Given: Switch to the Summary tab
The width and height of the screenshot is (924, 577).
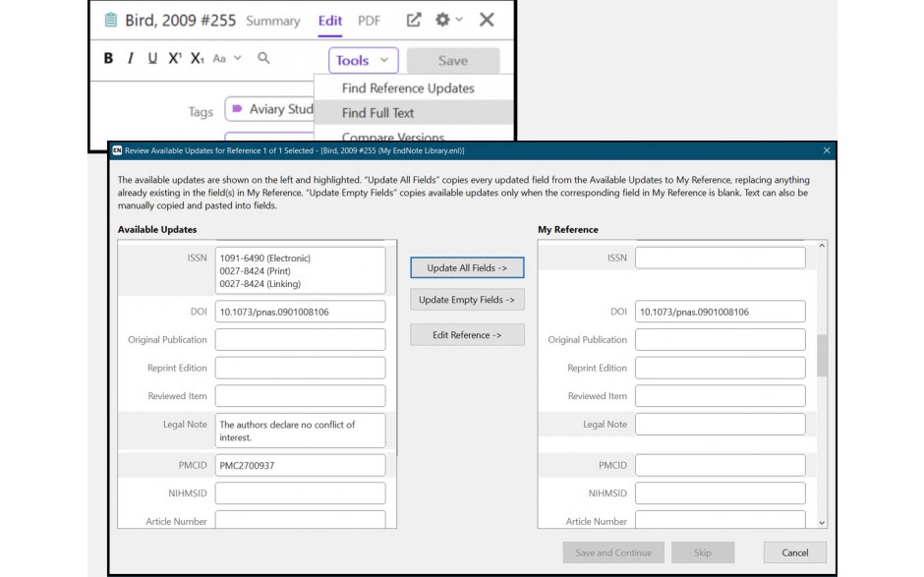Looking at the screenshot, I should pos(272,21).
